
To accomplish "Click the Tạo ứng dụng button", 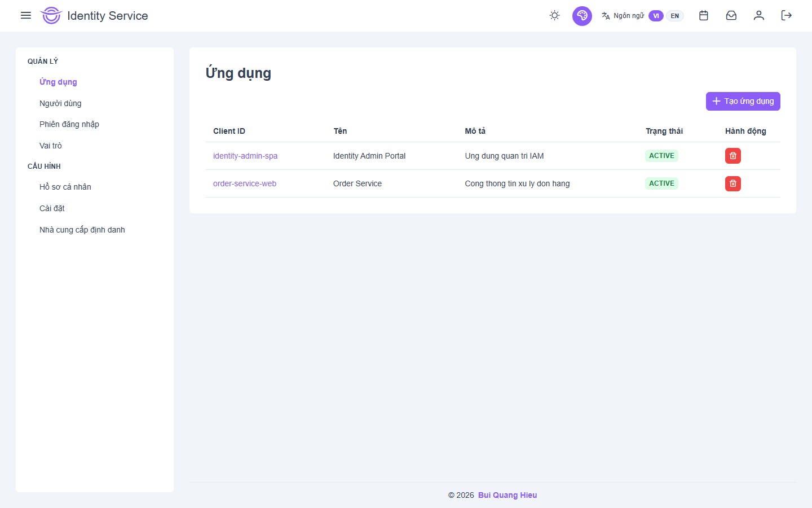I will pyautogui.click(x=743, y=101).
